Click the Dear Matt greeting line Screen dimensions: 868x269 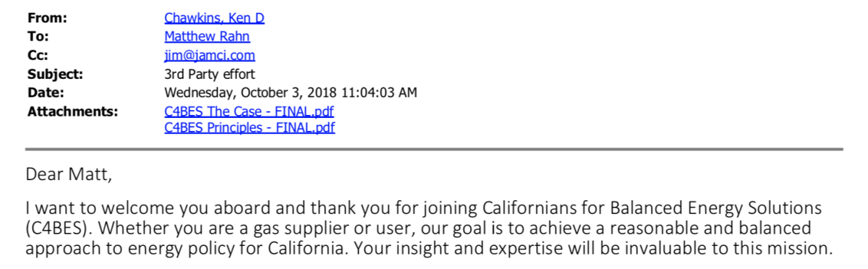pos(68,175)
